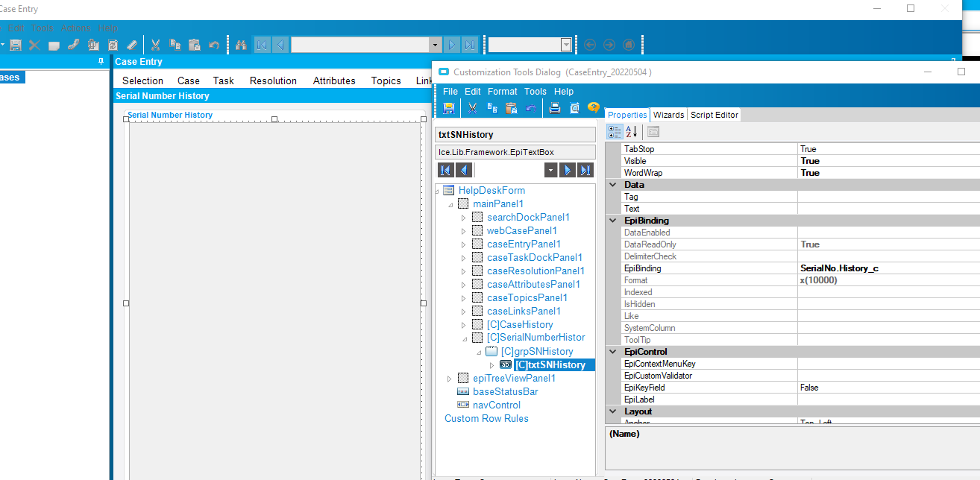Open the control navigator dropdown arrow
Image resolution: width=980 pixels, height=480 pixels.
[550, 171]
